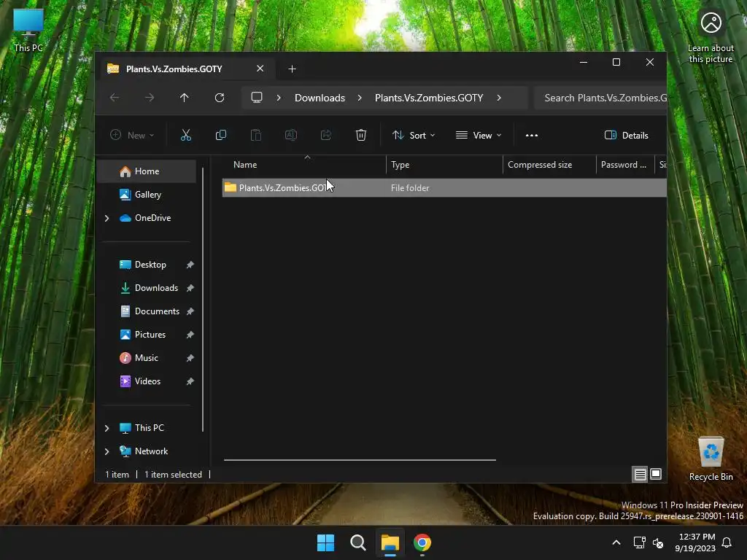Screen dimensions: 747x560
Task: Open the New dropdown menu
Action: [132, 135]
